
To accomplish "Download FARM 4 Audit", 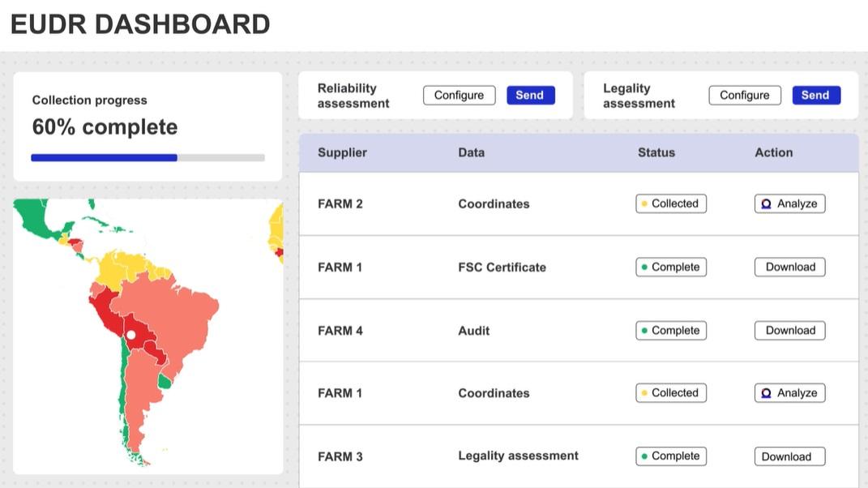I will pyautogui.click(x=789, y=331).
